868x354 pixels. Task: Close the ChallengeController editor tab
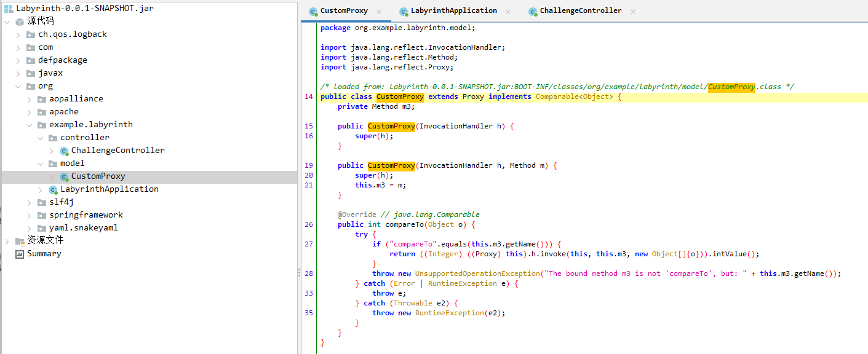[633, 11]
